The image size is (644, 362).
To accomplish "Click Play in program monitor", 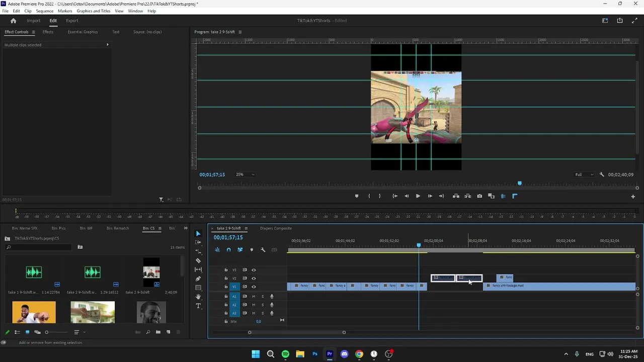I will click(x=418, y=196).
